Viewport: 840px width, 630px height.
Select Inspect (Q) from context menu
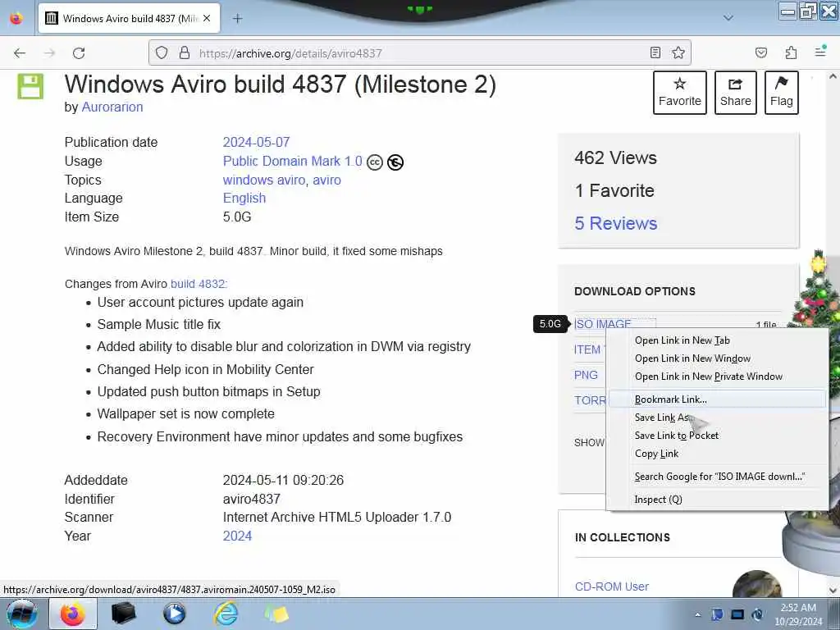[717, 500]
